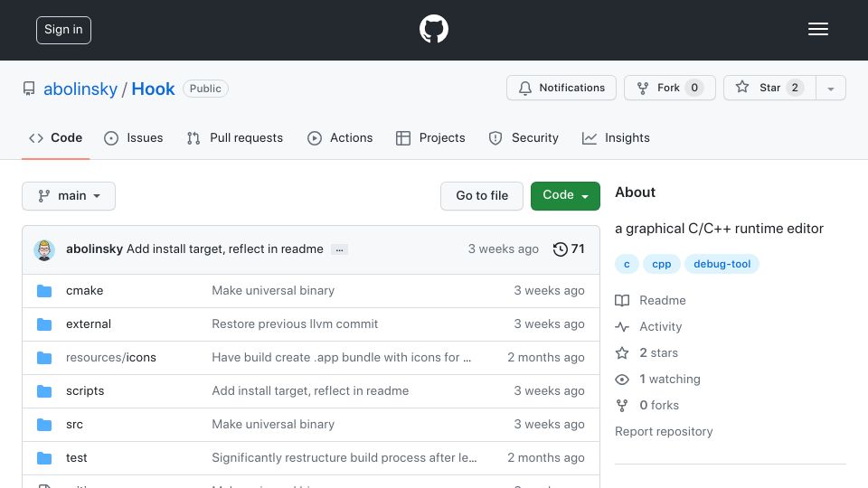Open the Pull requests tab
This screenshot has height=488, width=868.
tap(235, 137)
